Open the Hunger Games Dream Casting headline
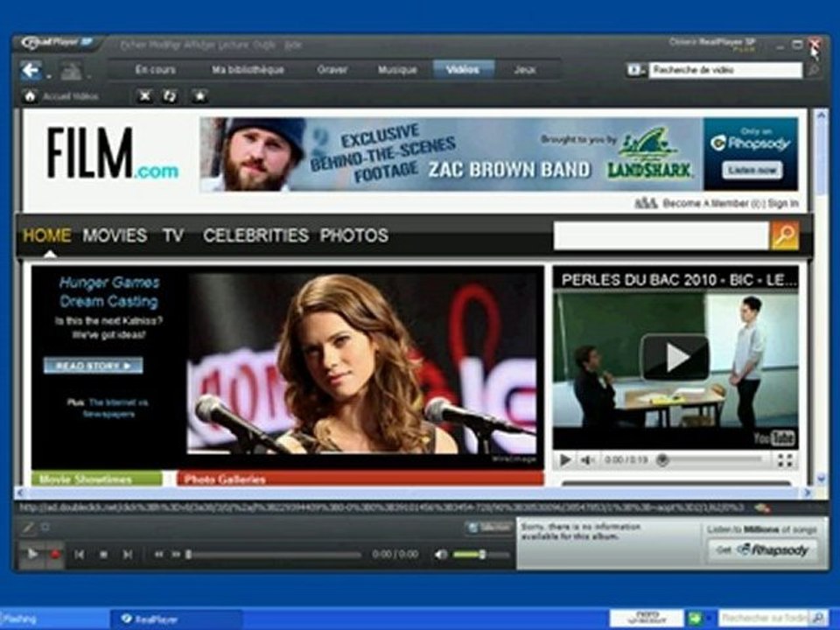840x630 pixels. [109, 292]
